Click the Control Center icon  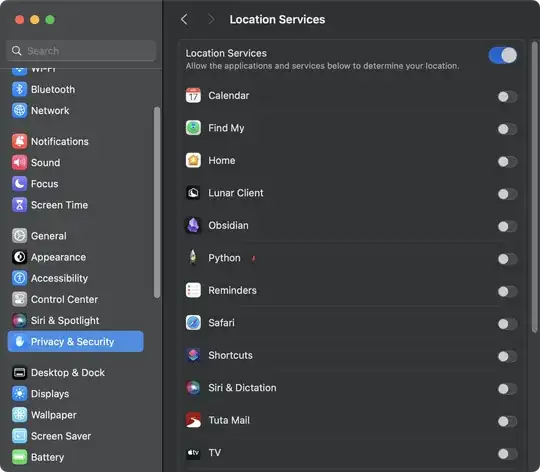tap(19, 300)
